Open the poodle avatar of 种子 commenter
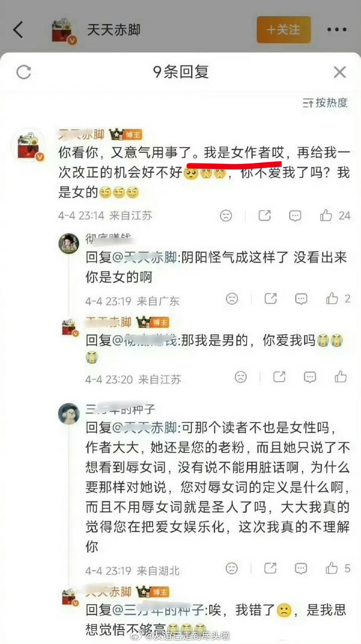This screenshot has height=644, width=361. point(69,414)
